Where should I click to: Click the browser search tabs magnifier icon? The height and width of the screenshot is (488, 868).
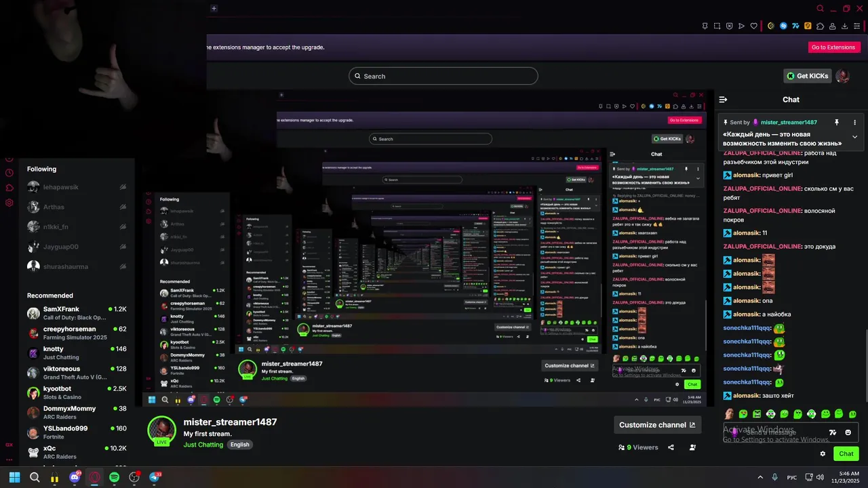click(820, 8)
